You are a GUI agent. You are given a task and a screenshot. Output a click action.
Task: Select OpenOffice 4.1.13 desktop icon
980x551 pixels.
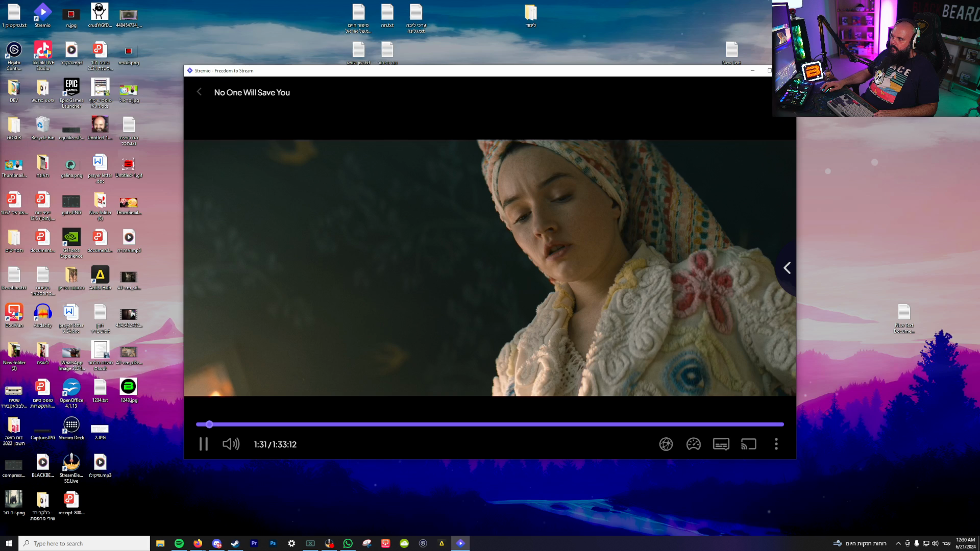click(x=71, y=393)
